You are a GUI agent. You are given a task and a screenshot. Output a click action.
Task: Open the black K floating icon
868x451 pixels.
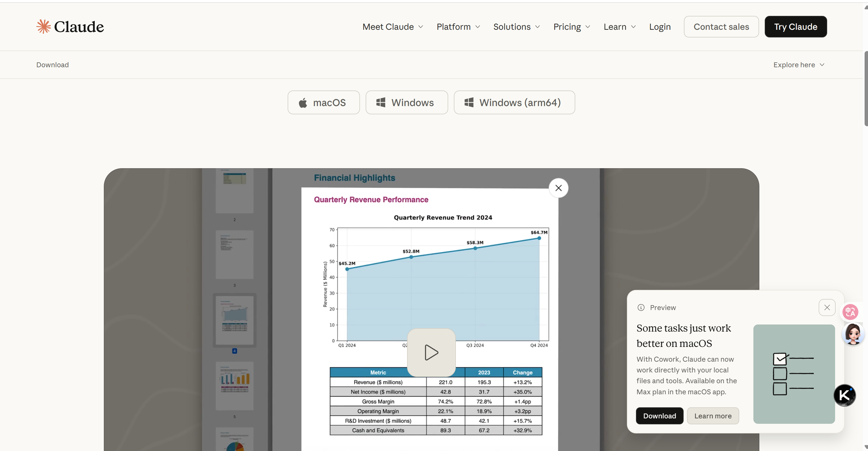(x=844, y=395)
